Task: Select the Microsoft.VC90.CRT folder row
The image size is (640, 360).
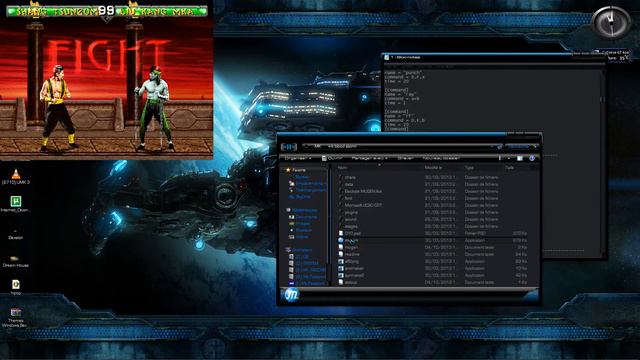Action: 433,205
